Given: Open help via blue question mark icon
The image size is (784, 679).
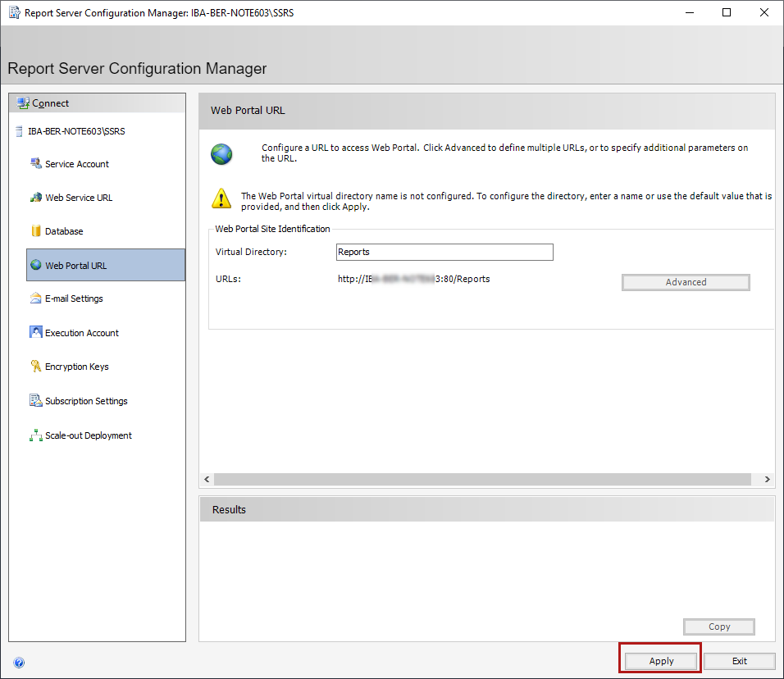Looking at the screenshot, I should (x=19, y=663).
